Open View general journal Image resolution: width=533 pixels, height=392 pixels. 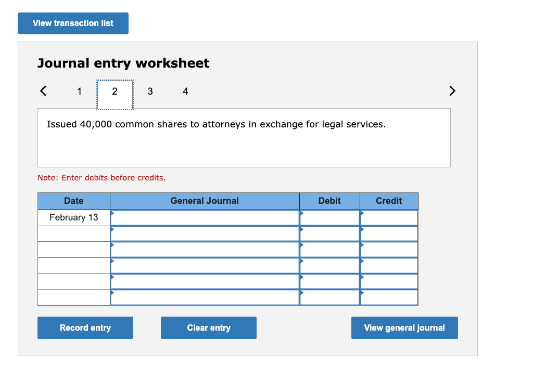tap(404, 328)
